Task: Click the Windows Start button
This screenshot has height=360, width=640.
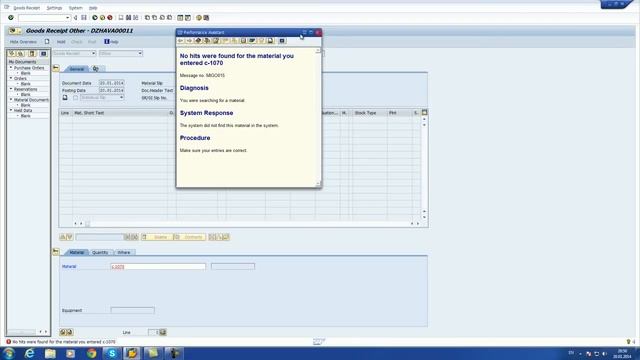Action: pos(9,353)
